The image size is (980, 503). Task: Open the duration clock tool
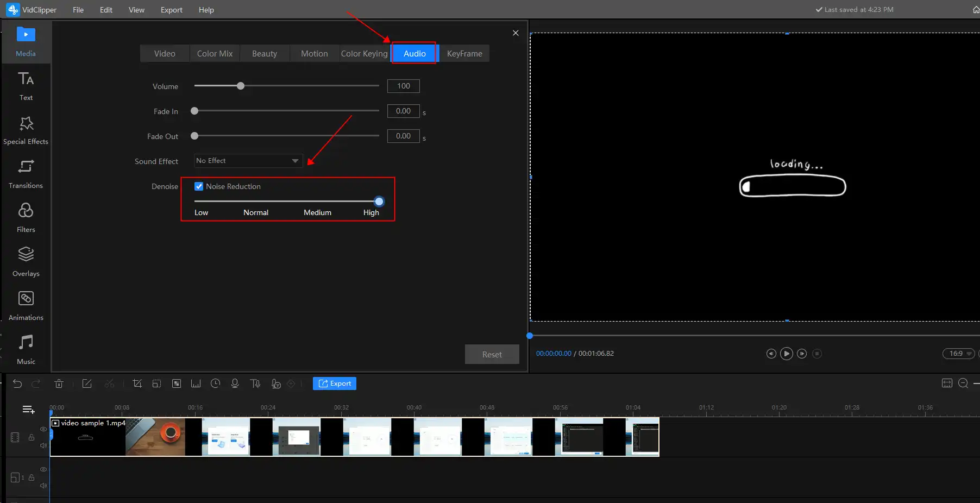pos(215,383)
